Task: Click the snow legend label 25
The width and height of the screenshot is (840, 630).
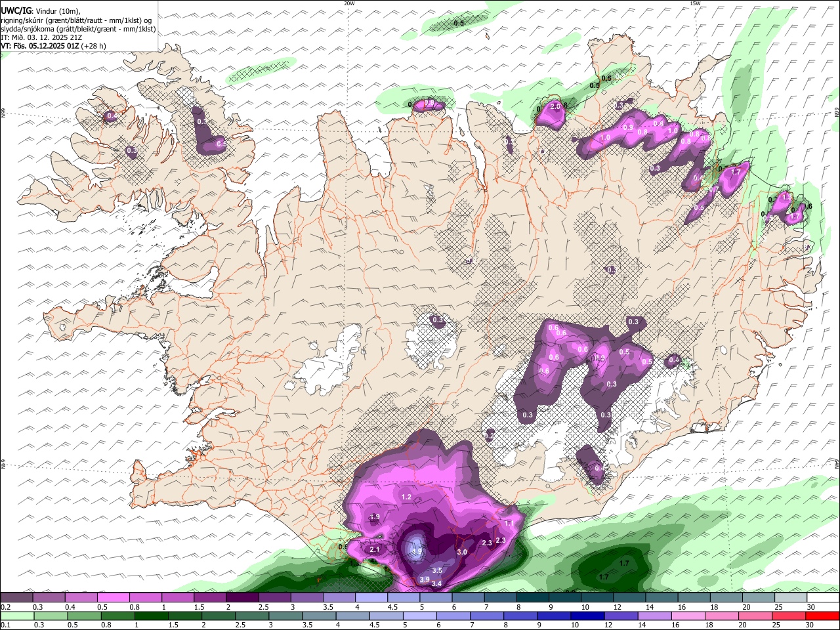Action: (x=778, y=607)
